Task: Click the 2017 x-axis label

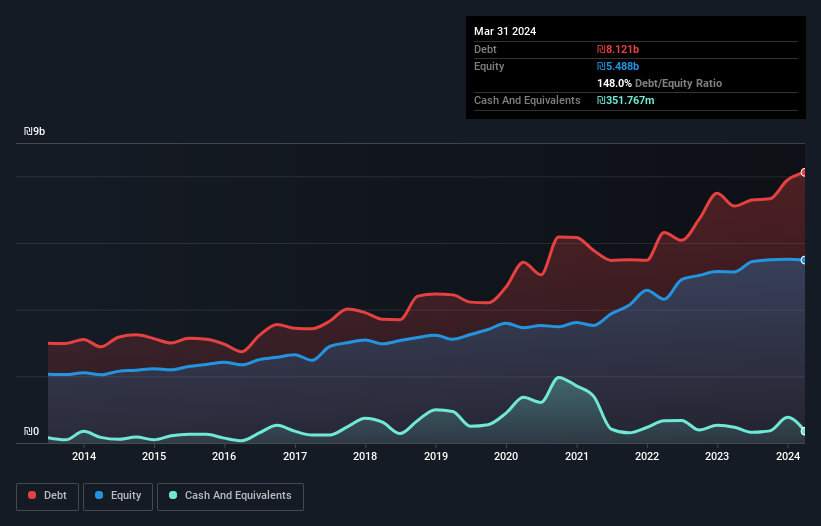Action: (x=295, y=456)
